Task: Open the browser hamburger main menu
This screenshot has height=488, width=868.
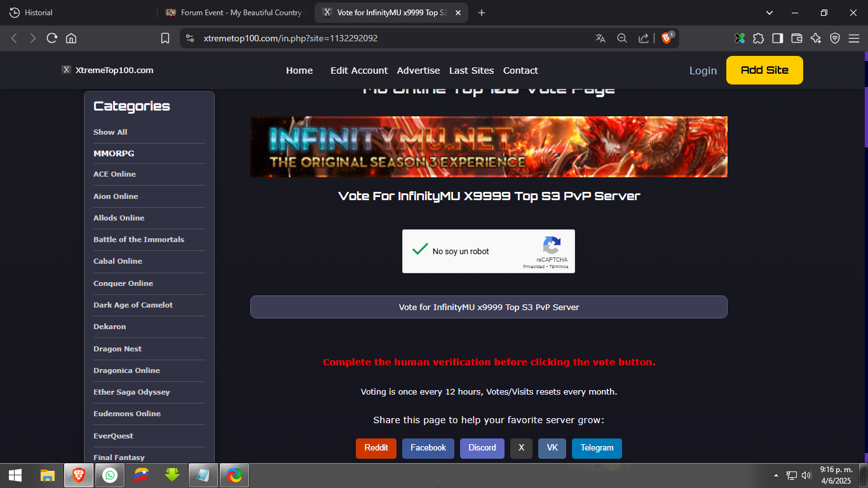Action: click(x=854, y=38)
